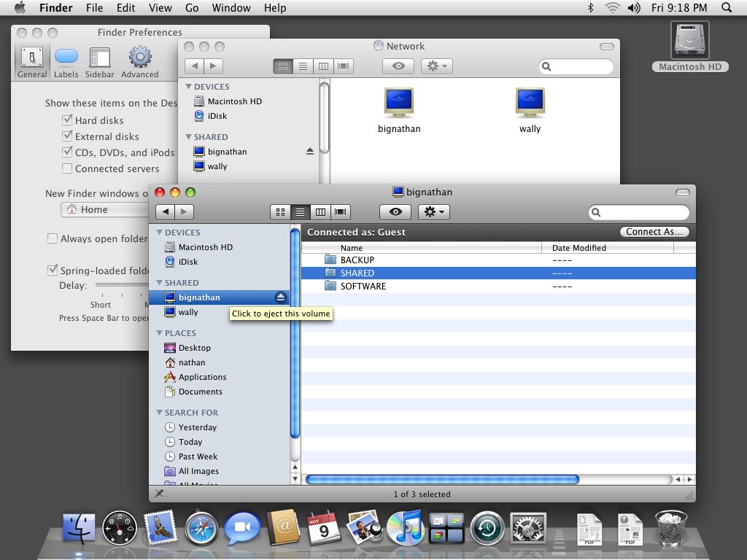Eject bignathan volume in front sidebar
The width and height of the screenshot is (747, 560).
click(281, 297)
